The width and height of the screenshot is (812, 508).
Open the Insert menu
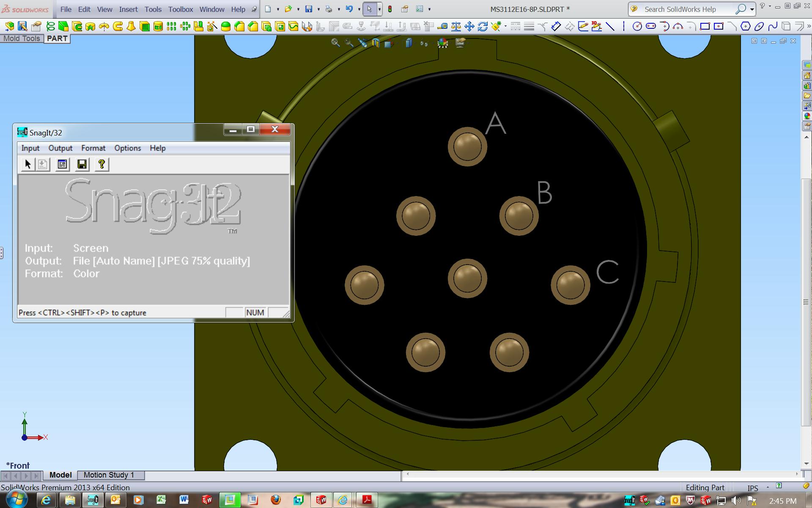pyautogui.click(x=128, y=9)
